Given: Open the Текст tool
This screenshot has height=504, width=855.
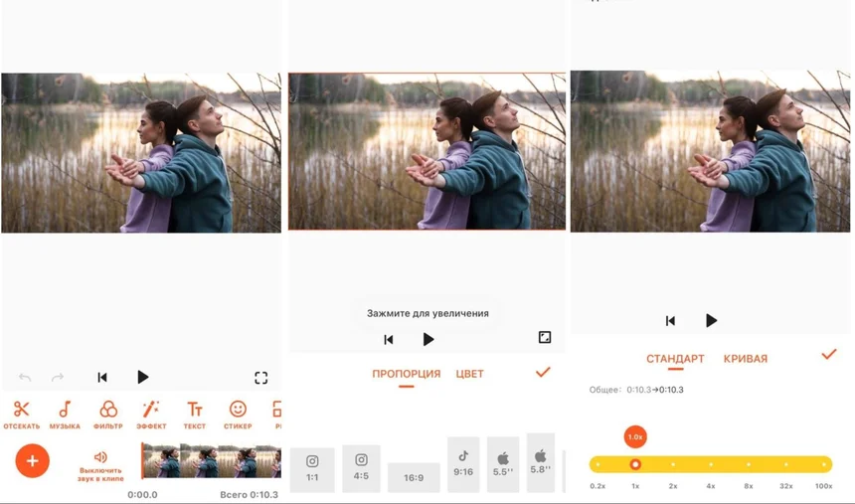Looking at the screenshot, I should (195, 415).
